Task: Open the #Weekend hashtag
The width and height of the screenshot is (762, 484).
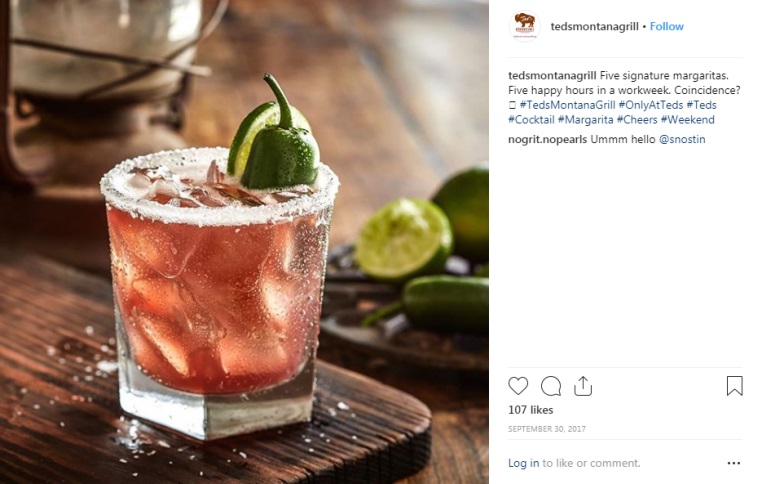Action: coord(688,120)
